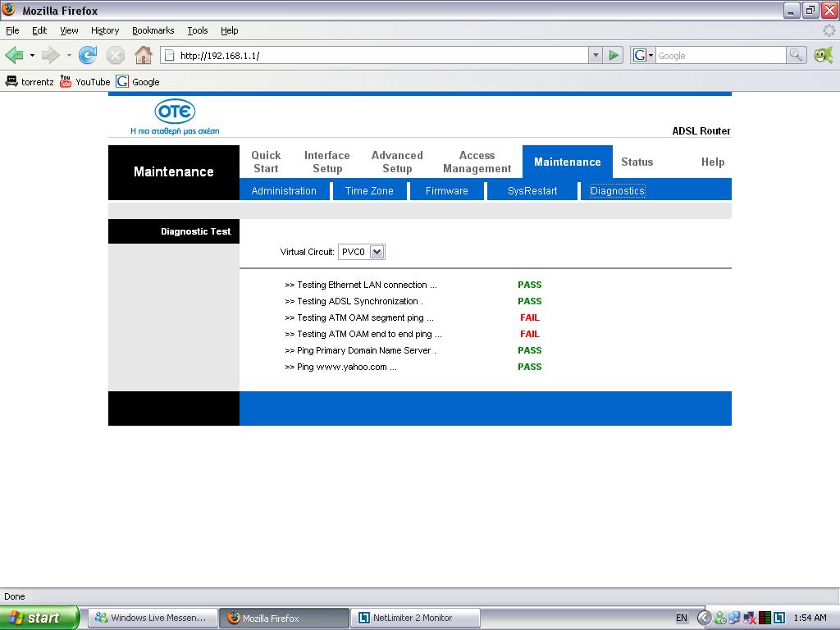Select the Maintenance tab
The height and width of the screenshot is (630, 840).
tap(568, 162)
